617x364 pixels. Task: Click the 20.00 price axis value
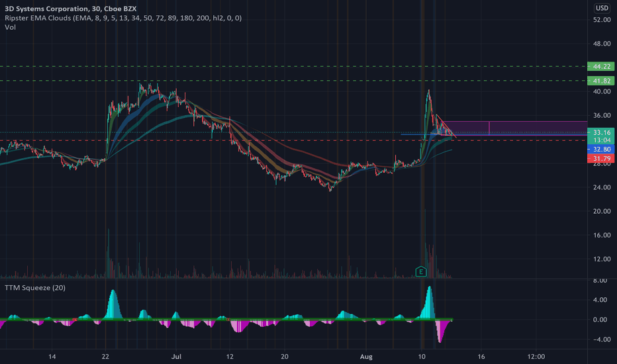(x=602, y=211)
